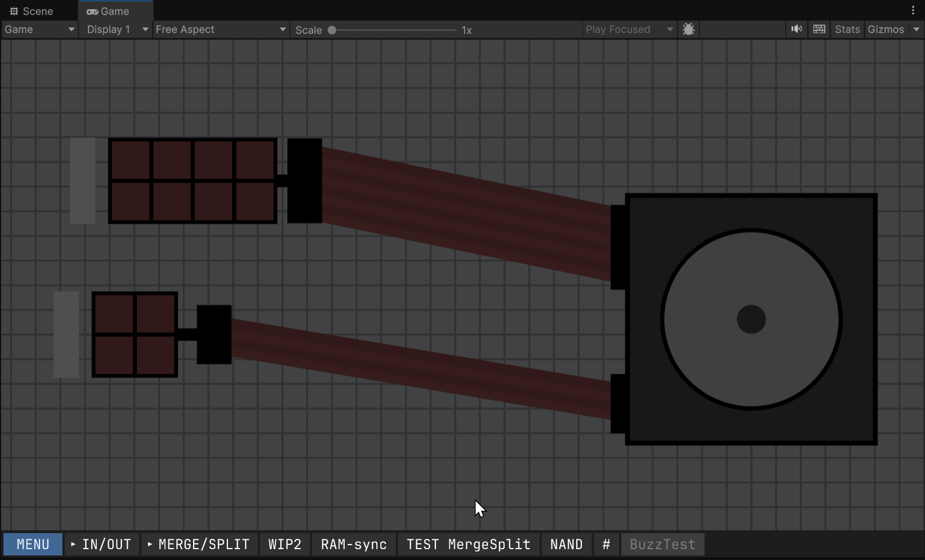Toggle the Gizmos button
The width and height of the screenshot is (925, 560).
(885, 29)
